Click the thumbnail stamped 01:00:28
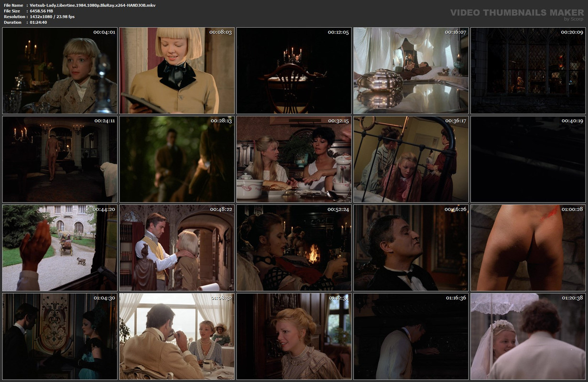 point(528,248)
